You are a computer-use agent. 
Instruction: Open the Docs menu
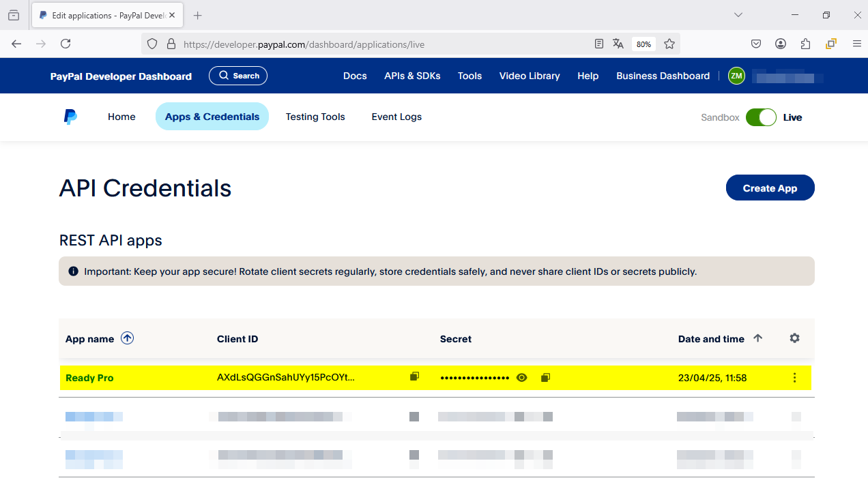tap(355, 76)
